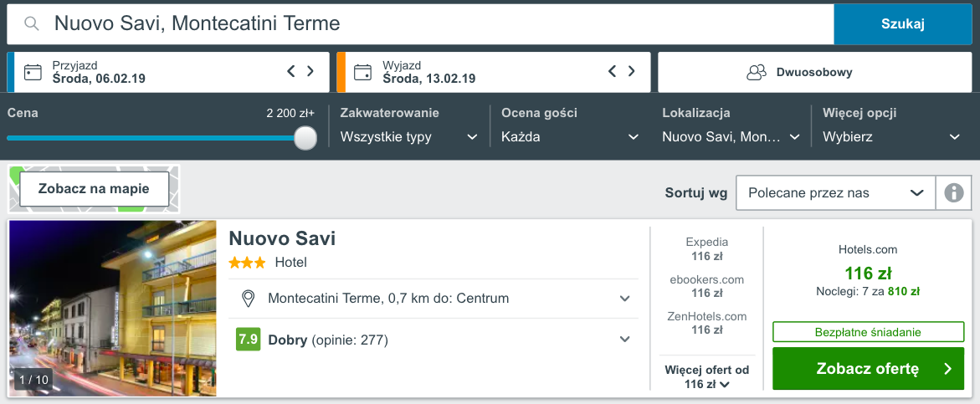Click the 7.9 rating badge
This screenshot has height=404, width=980.
pos(248,339)
